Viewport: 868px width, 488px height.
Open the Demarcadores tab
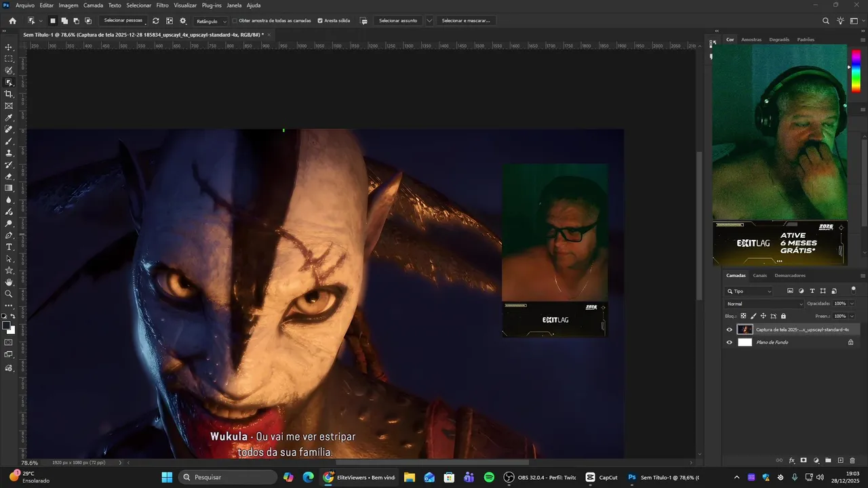[790, 276]
